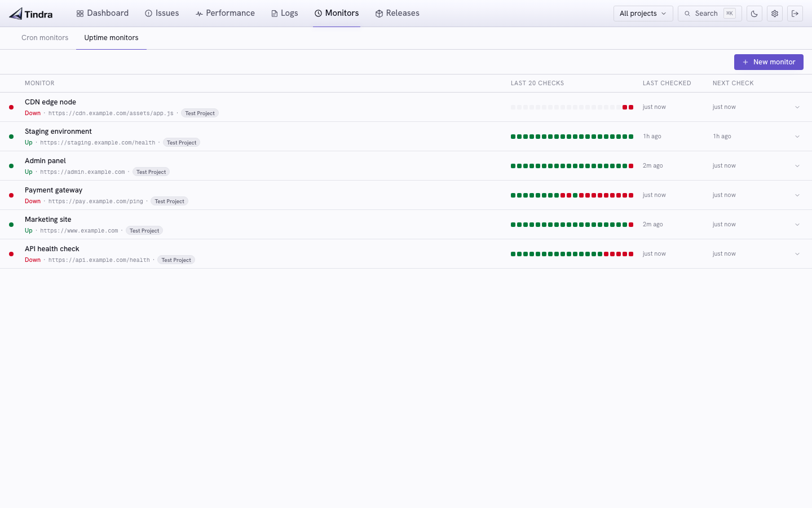Open the All projects dropdown
This screenshot has height=508, width=812.
[x=643, y=14]
